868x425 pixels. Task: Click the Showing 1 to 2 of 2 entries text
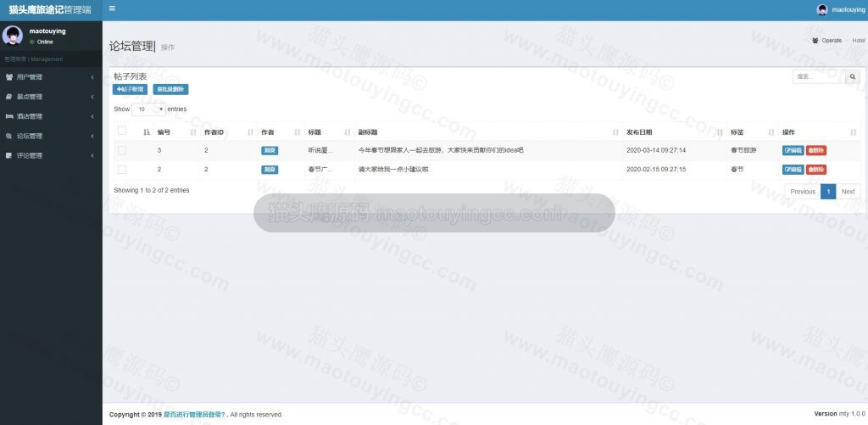[152, 191]
